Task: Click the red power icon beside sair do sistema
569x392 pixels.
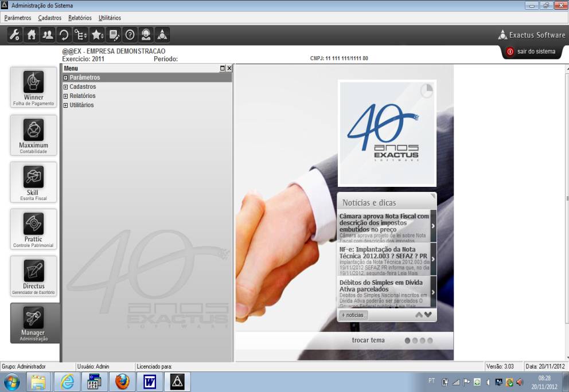Action: click(x=510, y=52)
